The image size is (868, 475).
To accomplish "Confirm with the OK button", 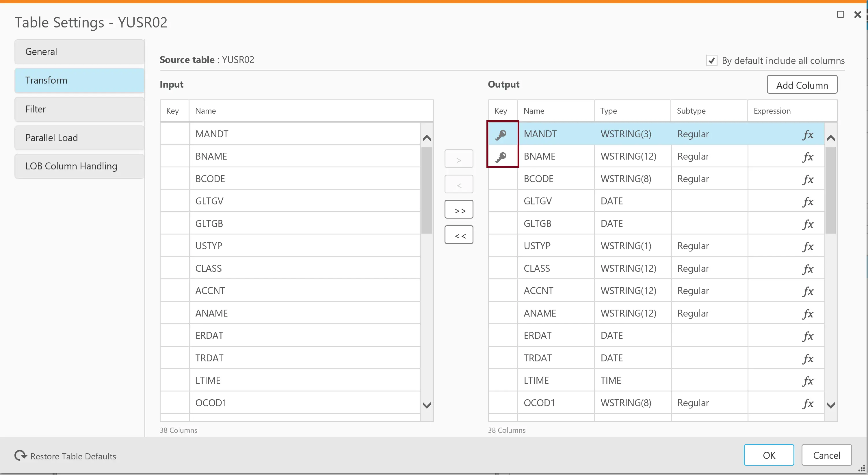I will click(769, 455).
